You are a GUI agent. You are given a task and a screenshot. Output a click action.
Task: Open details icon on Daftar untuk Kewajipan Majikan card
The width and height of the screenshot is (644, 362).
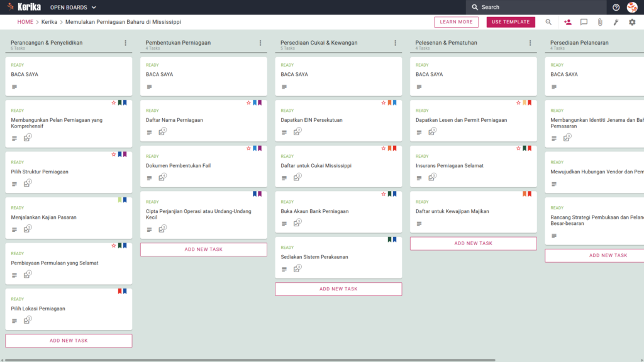(419, 224)
